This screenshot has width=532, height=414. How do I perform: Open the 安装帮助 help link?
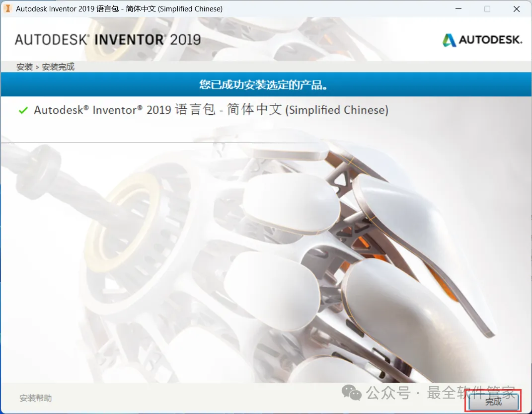click(36, 398)
